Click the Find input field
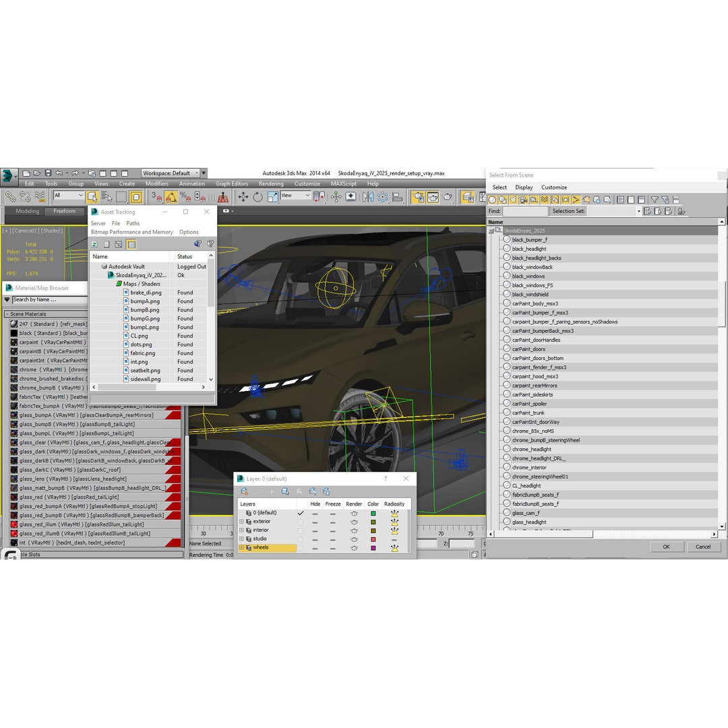The width and height of the screenshot is (728, 728). [525, 211]
